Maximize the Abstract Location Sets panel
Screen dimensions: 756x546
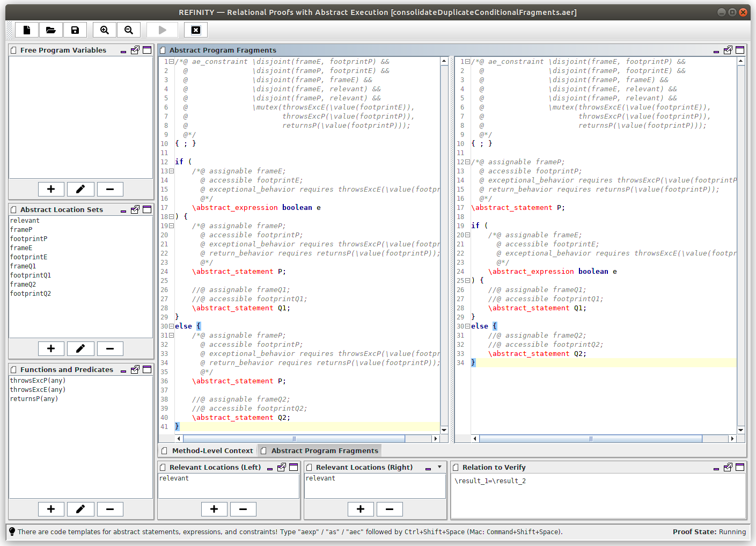coord(147,209)
